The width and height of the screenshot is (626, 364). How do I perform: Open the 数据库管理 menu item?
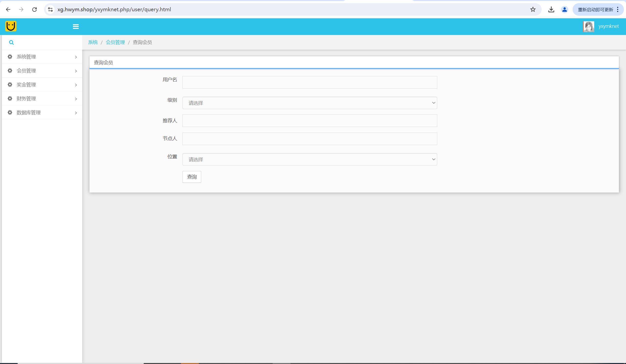tap(42, 113)
